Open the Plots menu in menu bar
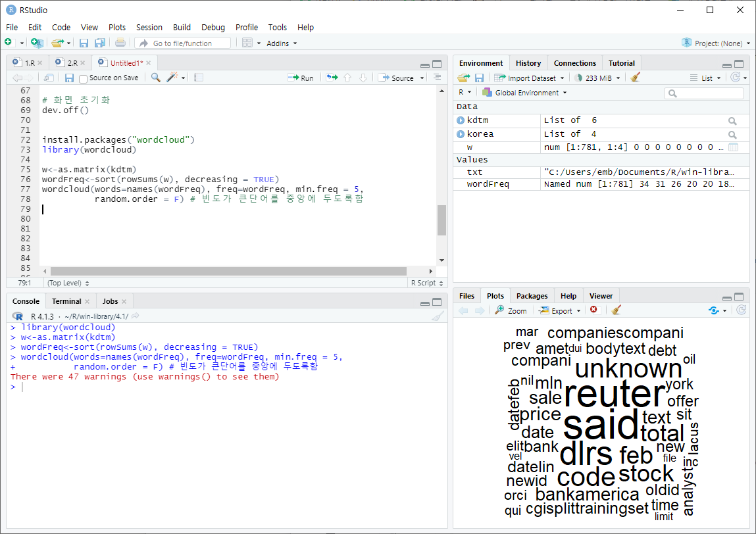The height and width of the screenshot is (534, 756). pos(116,28)
